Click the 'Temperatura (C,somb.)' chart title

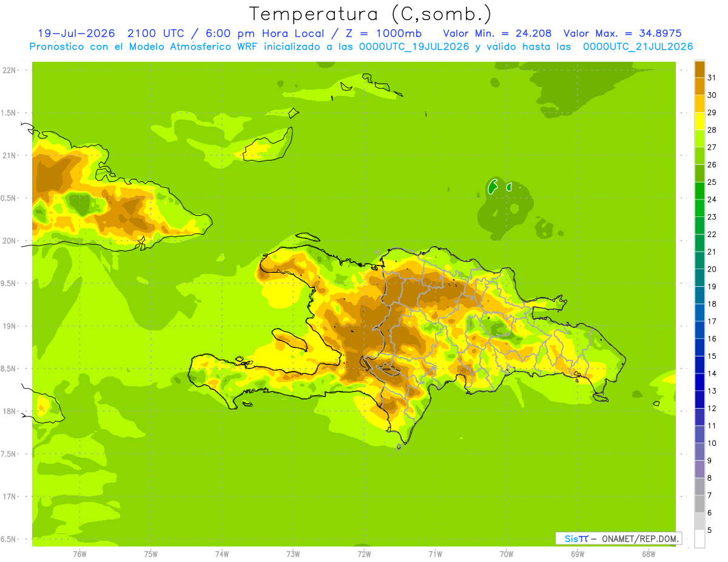click(371, 14)
